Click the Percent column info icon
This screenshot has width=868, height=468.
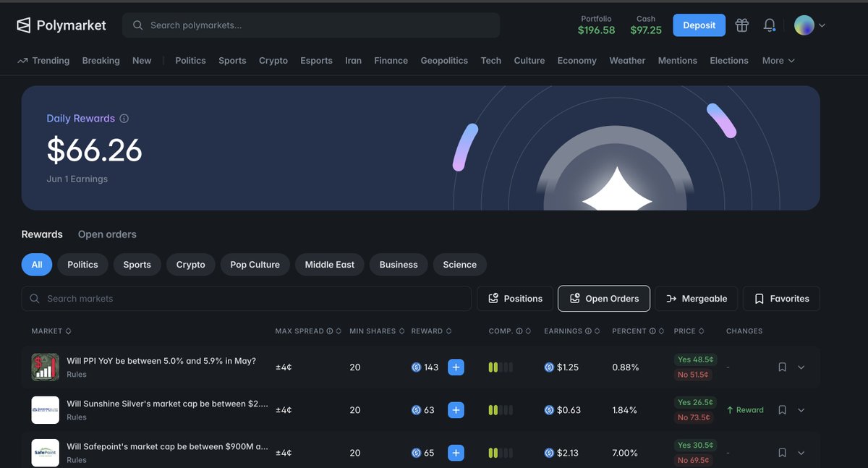(652, 331)
